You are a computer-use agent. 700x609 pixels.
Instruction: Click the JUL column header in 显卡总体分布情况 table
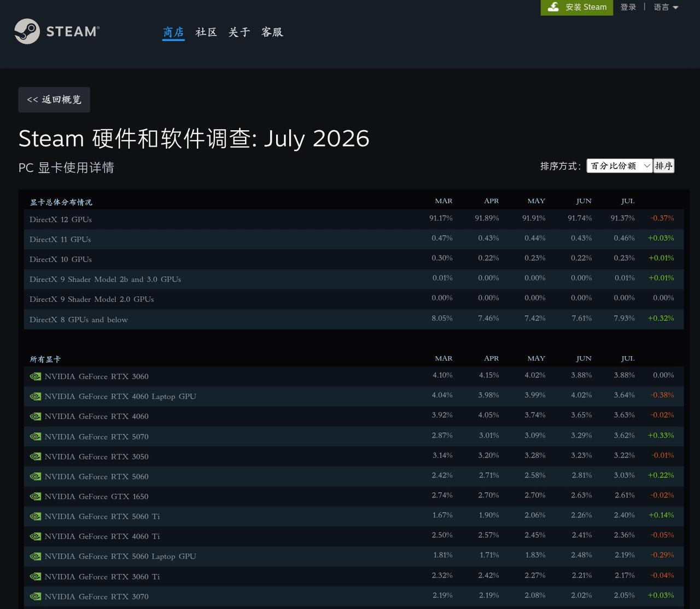(628, 201)
